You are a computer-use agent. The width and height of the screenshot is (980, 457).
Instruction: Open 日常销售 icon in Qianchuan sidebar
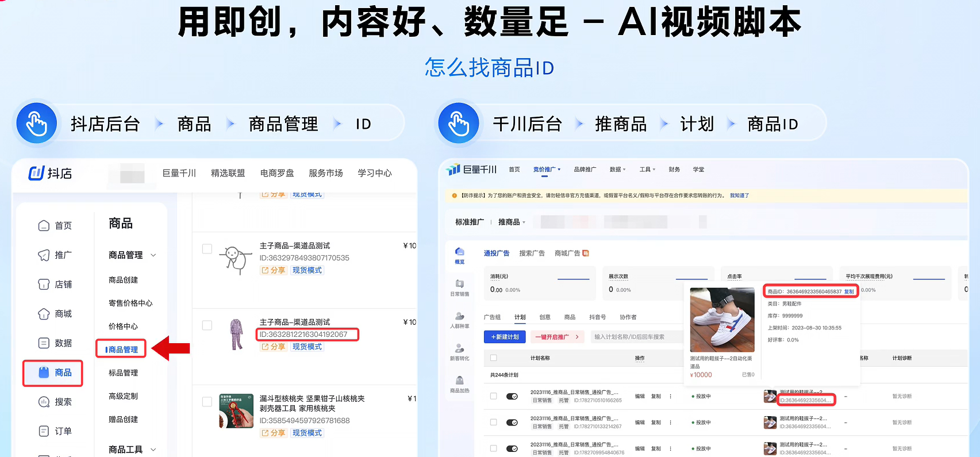pyautogui.click(x=459, y=284)
